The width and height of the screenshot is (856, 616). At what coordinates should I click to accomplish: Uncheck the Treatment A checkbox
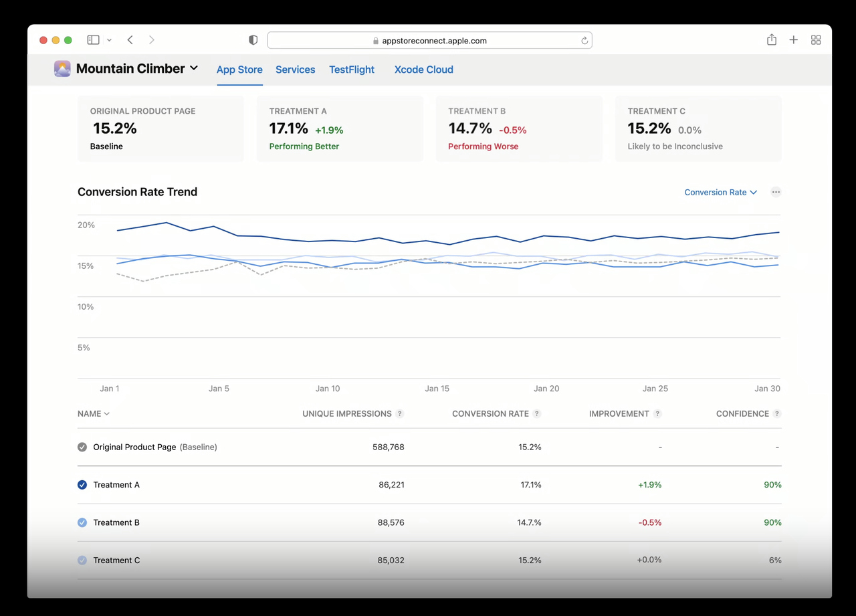pos(82,485)
